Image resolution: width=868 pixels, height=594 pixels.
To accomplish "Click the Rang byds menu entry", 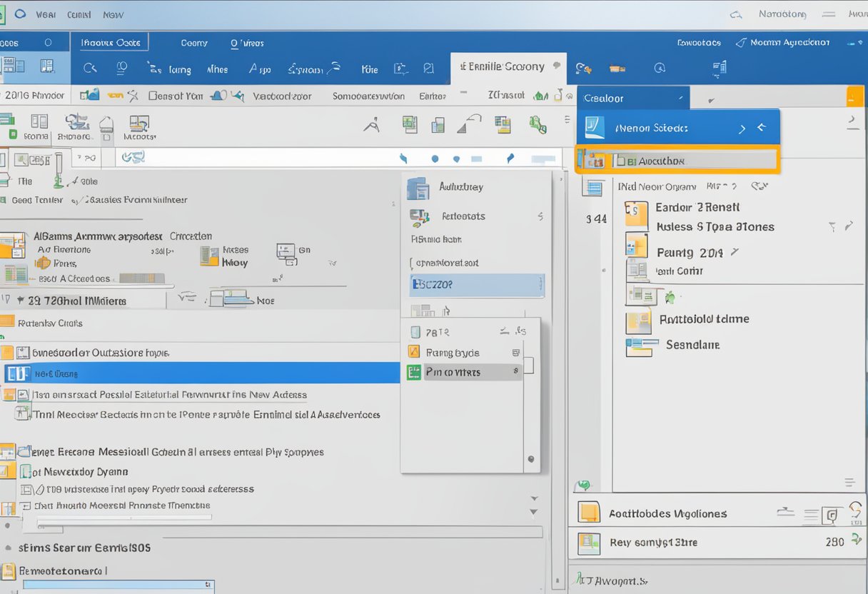I will (x=453, y=353).
